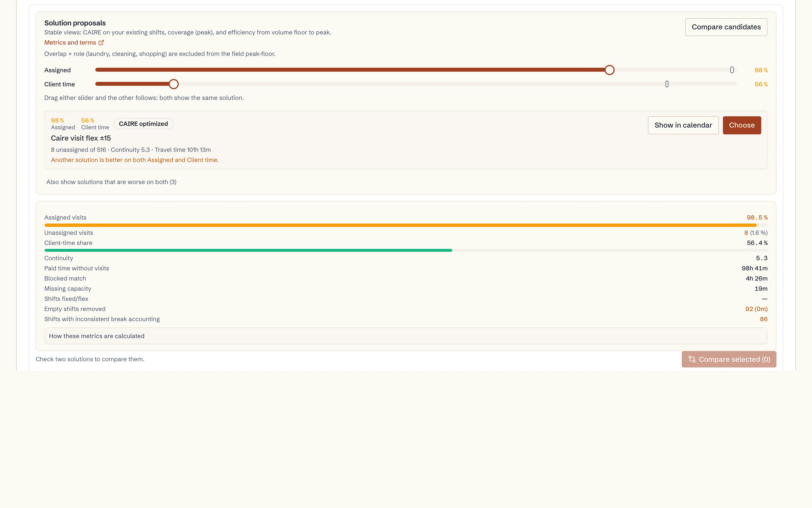Click the Paid time without visits value 98h 41m
The width and height of the screenshot is (812, 508).
(x=754, y=268)
